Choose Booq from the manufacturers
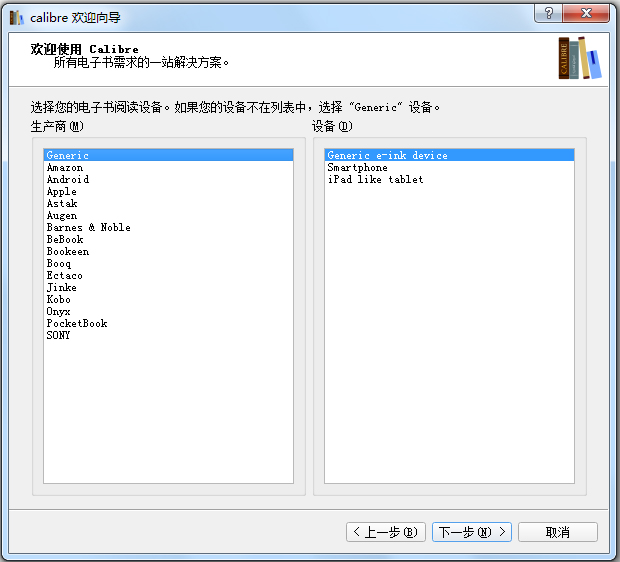Image resolution: width=620 pixels, height=562 pixels. pyautogui.click(x=168, y=263)
